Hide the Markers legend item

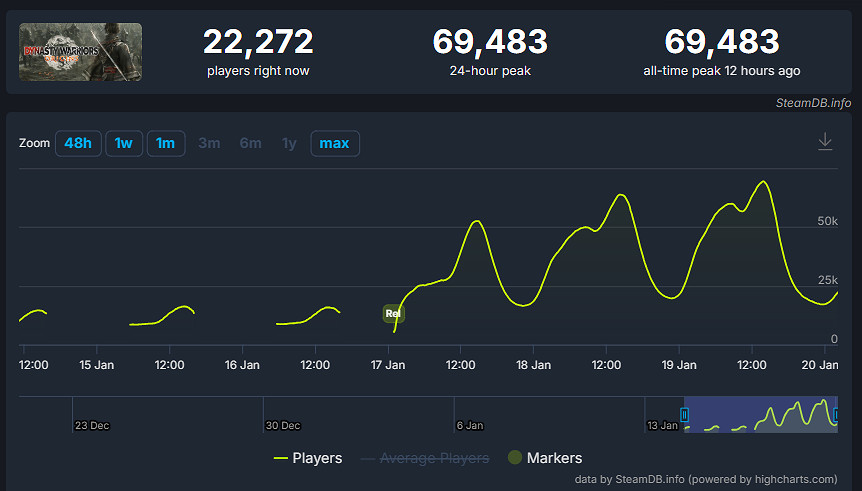pyautogui.click(x=544, y=458)
